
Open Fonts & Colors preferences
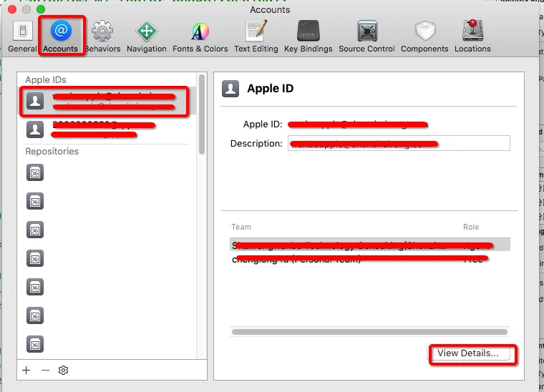(x=200, y=36)
